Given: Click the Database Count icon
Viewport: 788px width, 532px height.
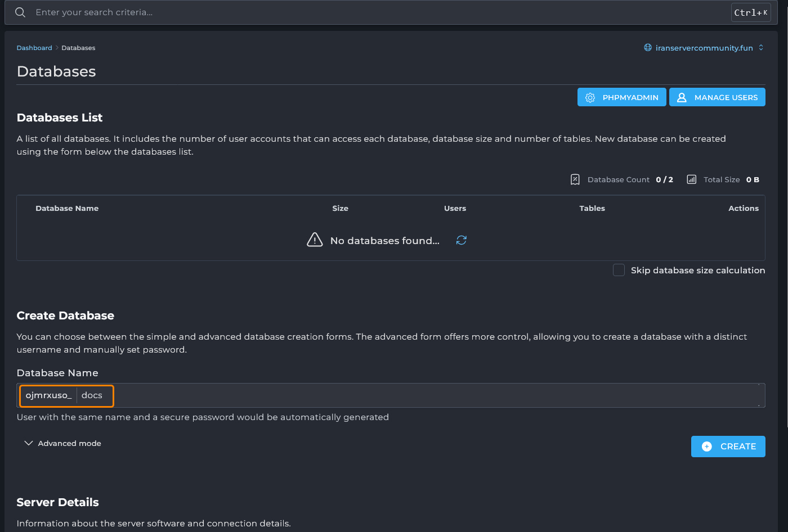Looking at the screenshot, I should pos(575,179).
